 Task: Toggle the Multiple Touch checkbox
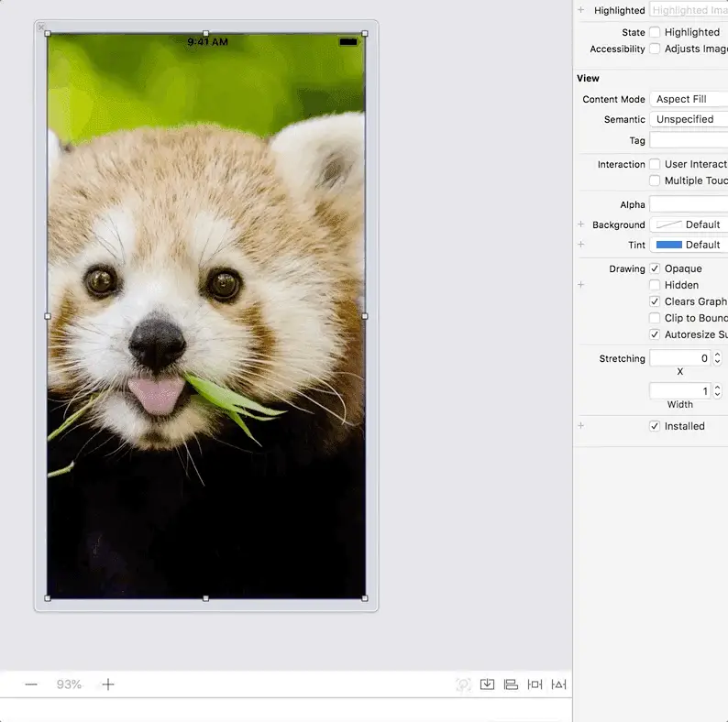pyautogui.click(x=655, y=180)
